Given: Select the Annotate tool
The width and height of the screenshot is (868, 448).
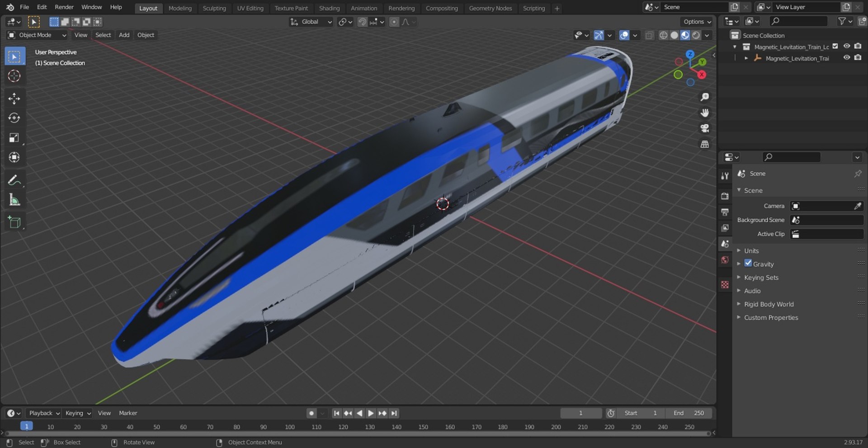Looking at the screenshot, I should (x=14, y=180).
